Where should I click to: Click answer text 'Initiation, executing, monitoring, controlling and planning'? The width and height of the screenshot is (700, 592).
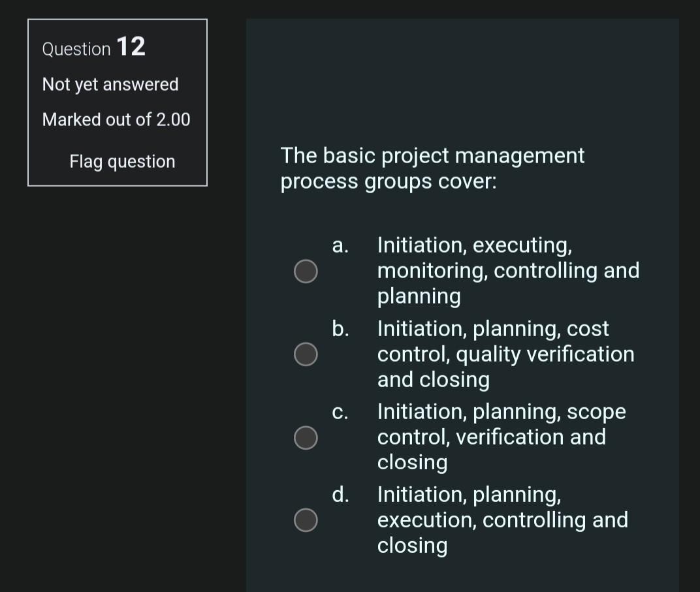coord(508,271)
